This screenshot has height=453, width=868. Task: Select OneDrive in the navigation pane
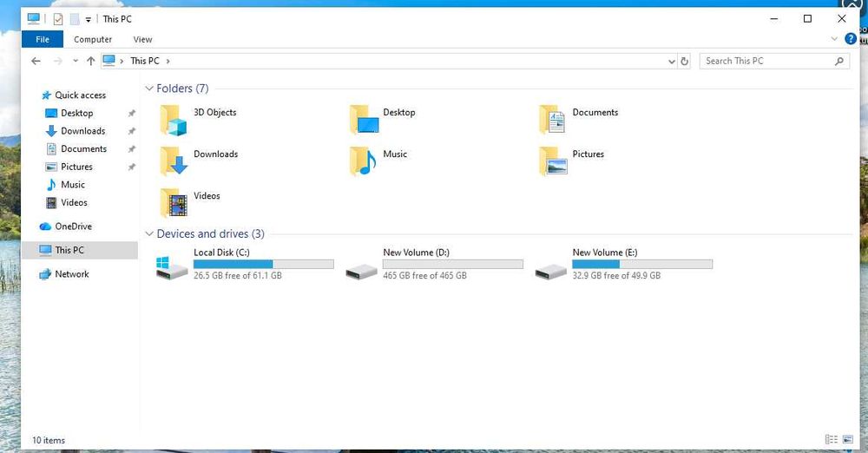click(73, 226)
